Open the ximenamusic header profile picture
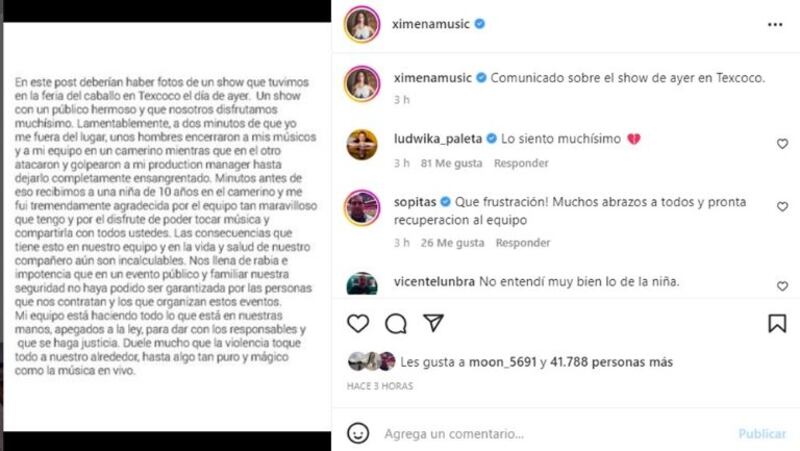Image resolution: width=800 pixels, height=451 pixels. click(362, 24)
